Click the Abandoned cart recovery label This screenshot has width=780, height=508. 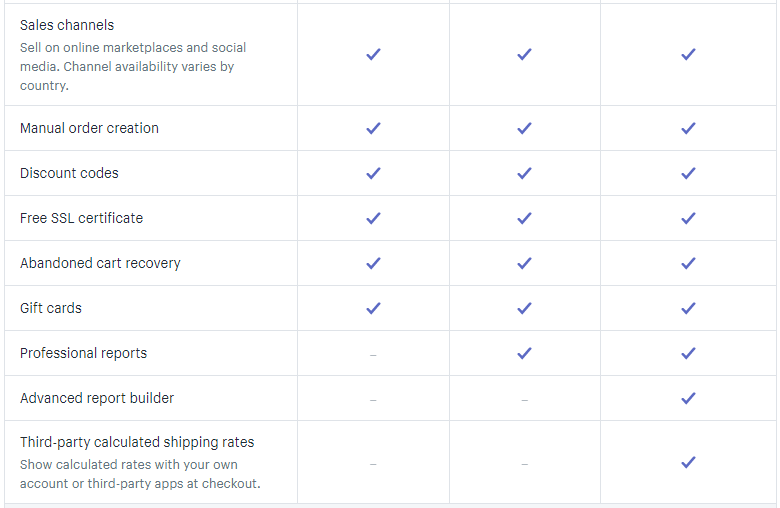100,263
